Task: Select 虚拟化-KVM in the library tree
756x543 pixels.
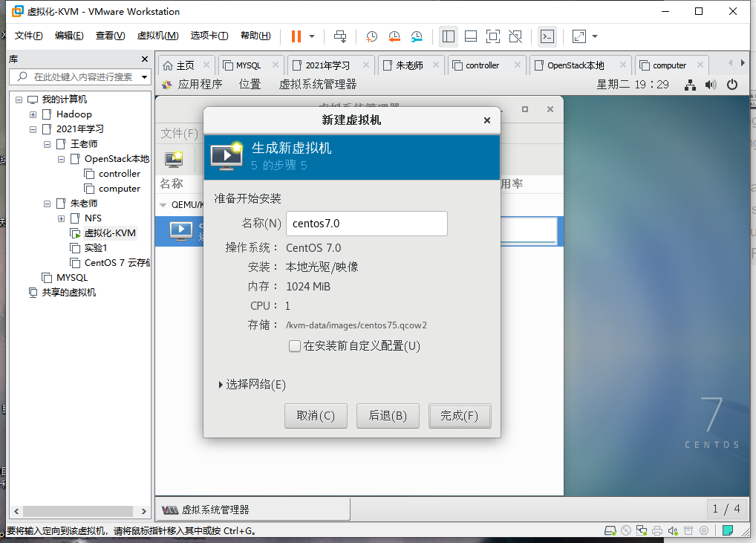Action: click(109, 233)
